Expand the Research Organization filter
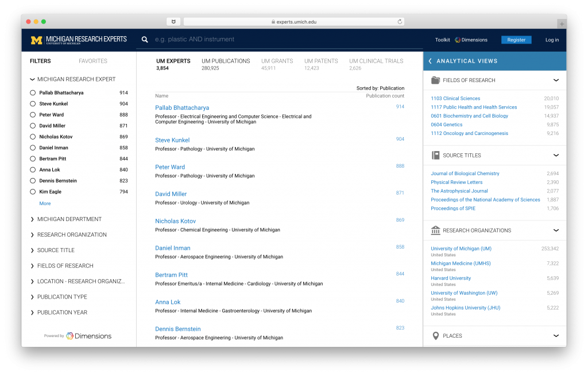Screen dimensions: 588x375 point(32,235)
